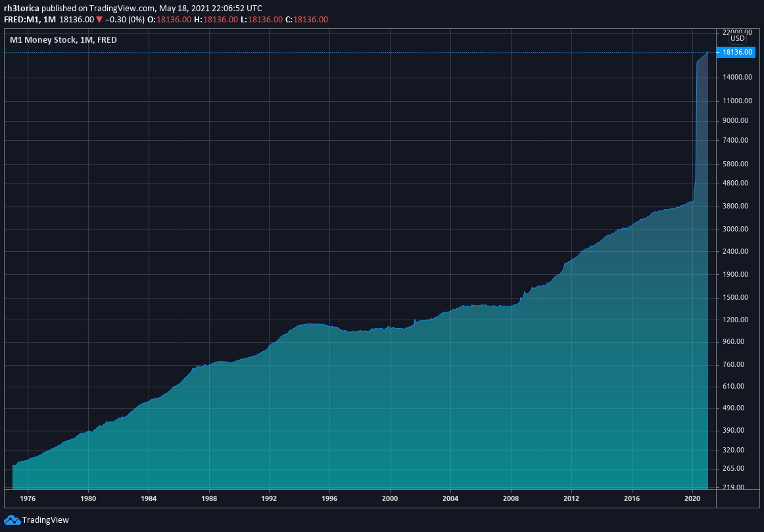Click the 14000.00 price axis label
This screenshot has height=532, width=764.
pos(737,77)
